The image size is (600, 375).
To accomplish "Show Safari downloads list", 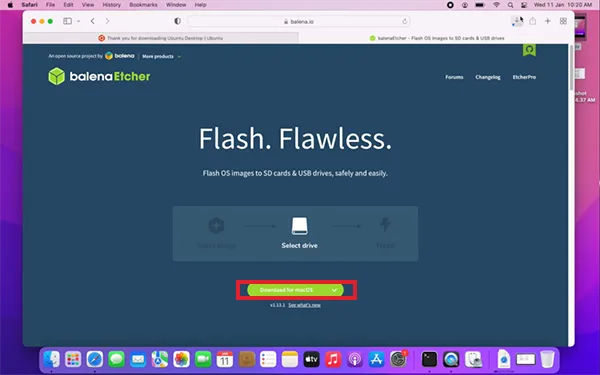I will pyautogui.click(x=517, y=21).
